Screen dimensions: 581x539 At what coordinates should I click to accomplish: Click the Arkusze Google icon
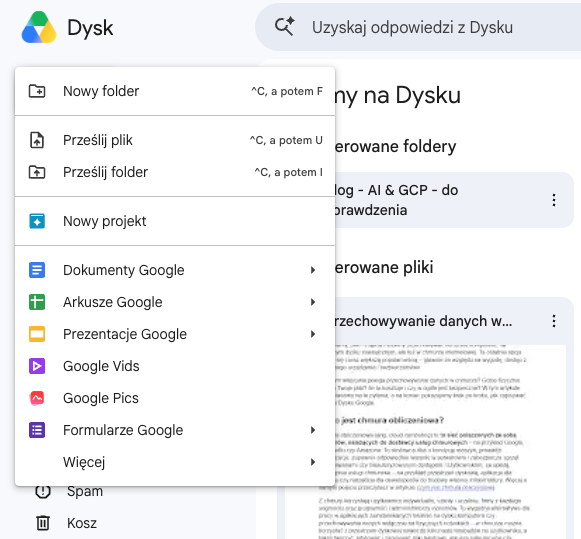(x=37, y=302)
